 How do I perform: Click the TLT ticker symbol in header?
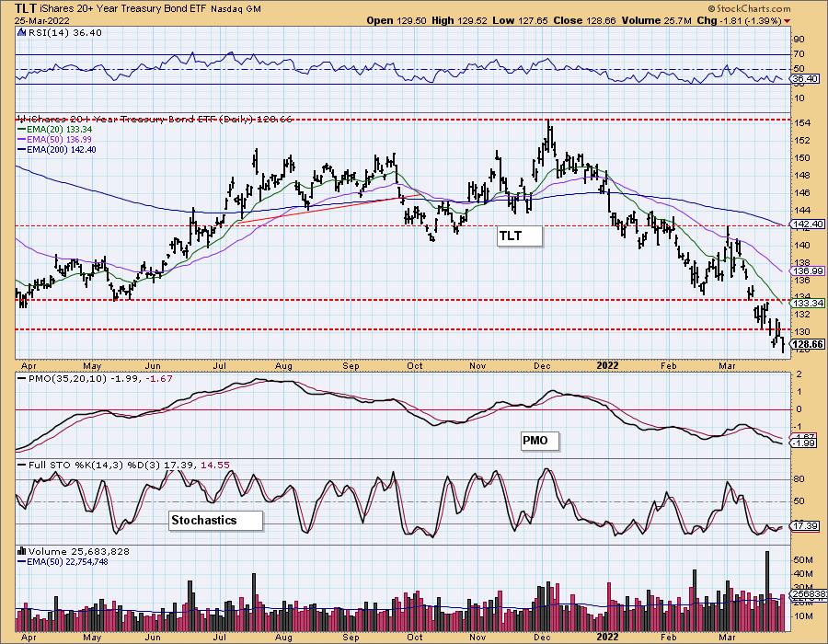click(x=26, y=8)
